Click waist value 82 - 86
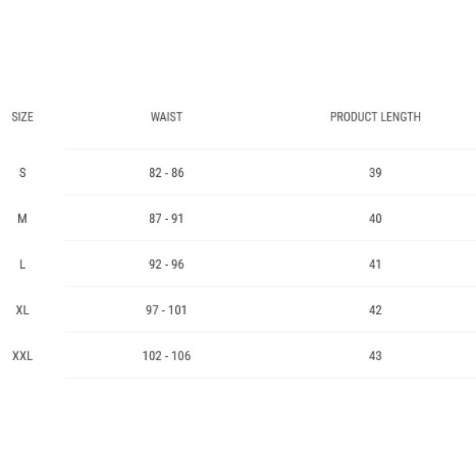This screenshot has height=476, width=476. (167, 173)
